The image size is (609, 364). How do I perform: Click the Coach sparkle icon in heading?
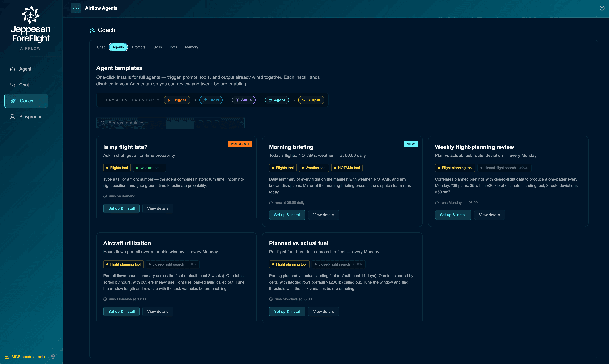pyautogui.click(x=92, y=30)
